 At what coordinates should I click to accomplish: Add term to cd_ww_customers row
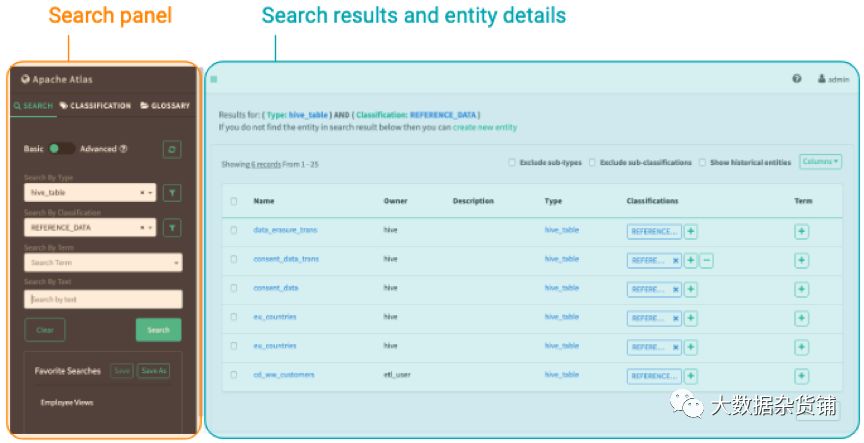[801, 376]
